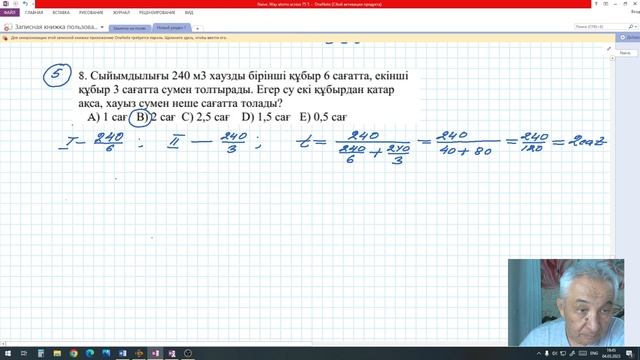The height and width of the screenshot is (360, 640).
Task: Switch to the active OneNote taskbar icon
Action: click(155, 353)
